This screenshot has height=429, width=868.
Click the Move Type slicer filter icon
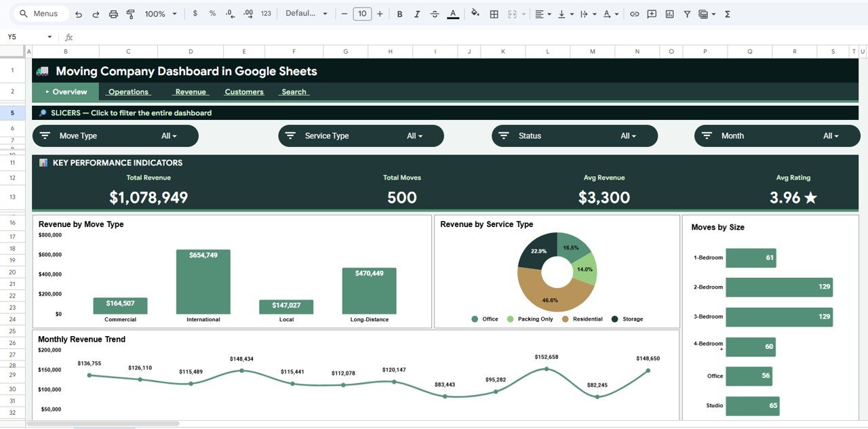(x=45, y=136)
